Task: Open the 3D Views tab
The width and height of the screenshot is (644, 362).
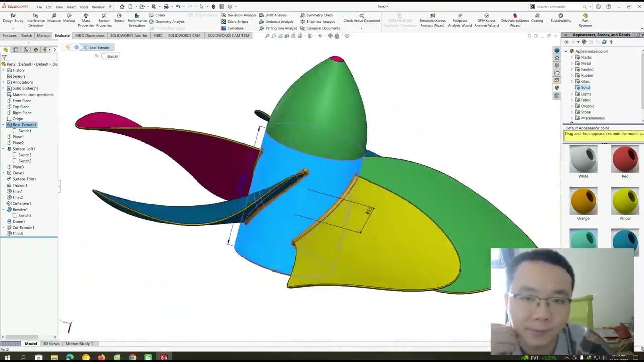Action: tap(51, 344)
